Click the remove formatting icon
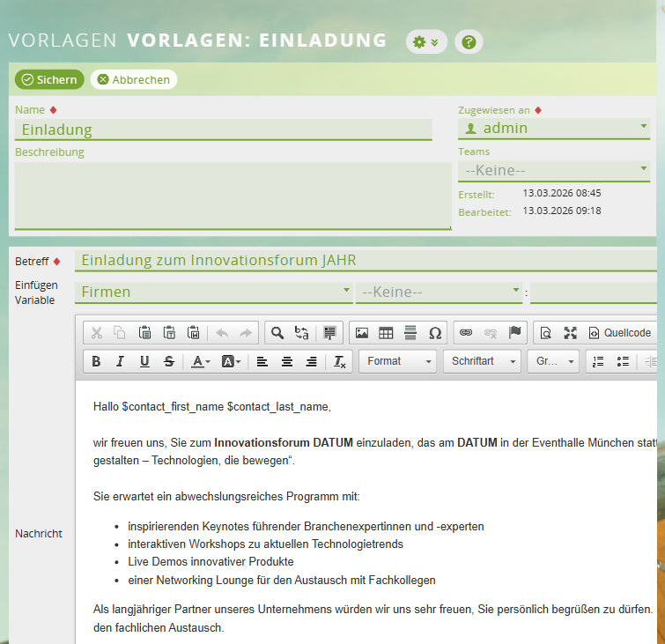 (x=340, y=361)
